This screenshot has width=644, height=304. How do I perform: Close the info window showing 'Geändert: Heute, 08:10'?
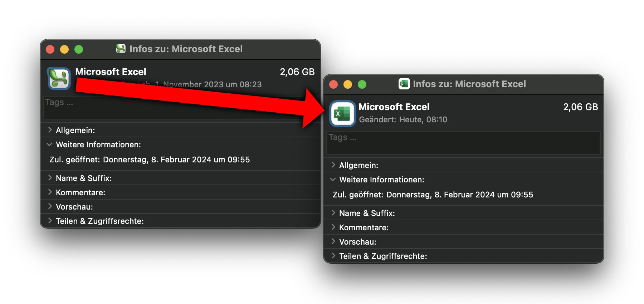click(x=333, y=84)
